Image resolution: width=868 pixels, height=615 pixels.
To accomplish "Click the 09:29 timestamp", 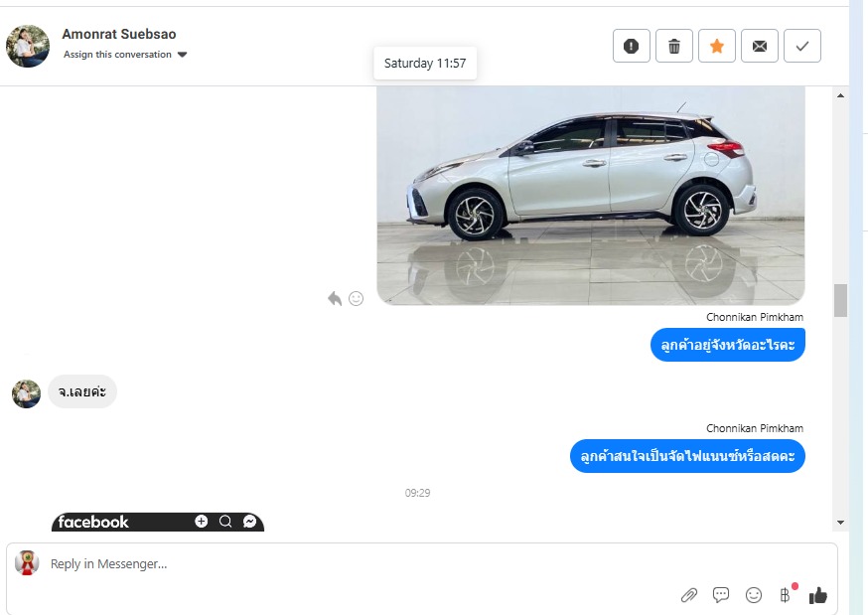I will [417, 493].
